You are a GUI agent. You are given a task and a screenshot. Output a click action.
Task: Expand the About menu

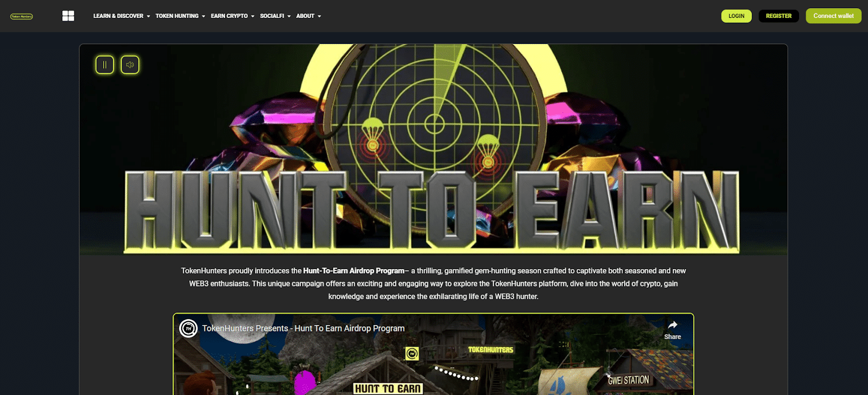[x=308, y=16]
